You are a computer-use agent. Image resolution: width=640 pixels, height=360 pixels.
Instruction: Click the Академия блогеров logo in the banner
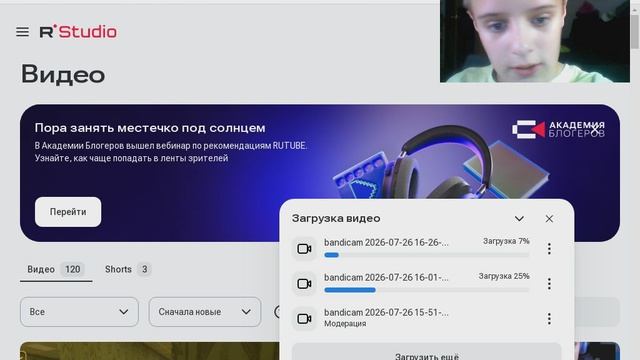pos(558,129)
